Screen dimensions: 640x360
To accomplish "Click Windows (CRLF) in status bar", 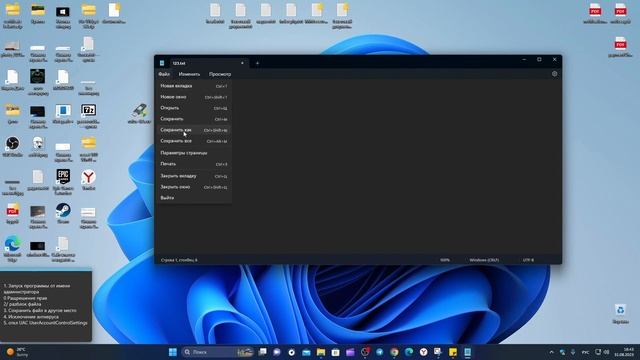I will pos(484,260).
